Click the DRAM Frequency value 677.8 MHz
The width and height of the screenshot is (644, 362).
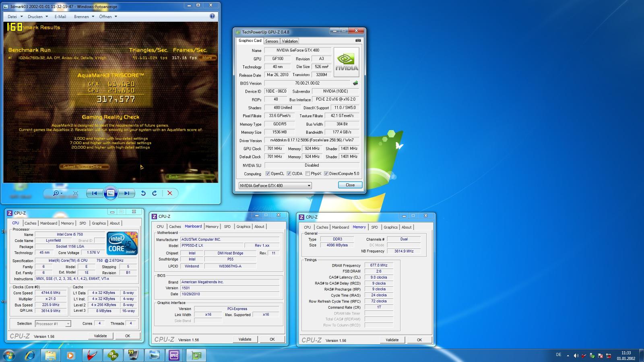379,265
